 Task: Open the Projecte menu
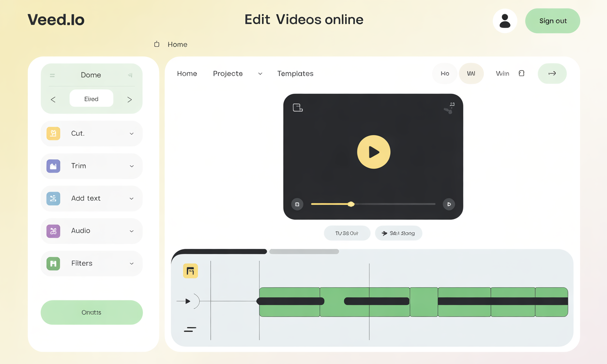[228, 73]
